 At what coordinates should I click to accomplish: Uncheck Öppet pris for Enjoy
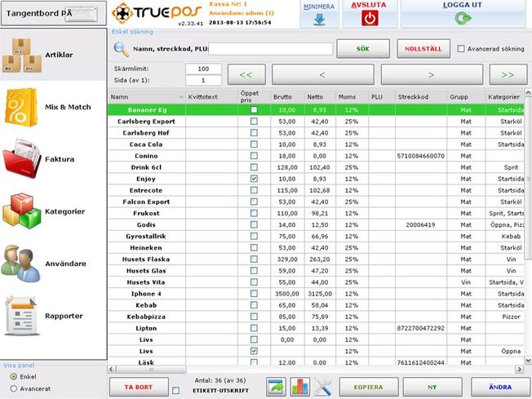coord(254,179)
